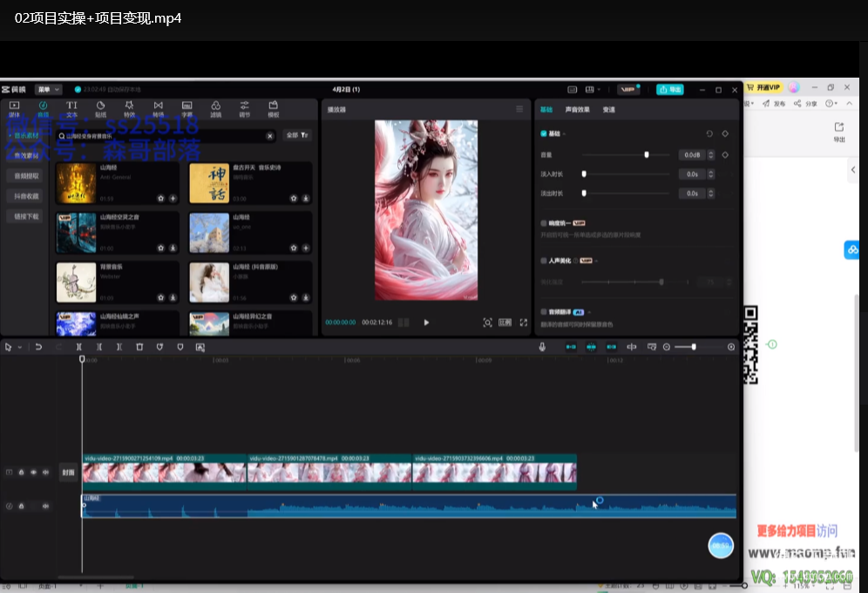Add a volume keyframe beside 0.0dB
The height and width of the screenshot is (593, 868).
pyautogui.click(x=725, y=155)
